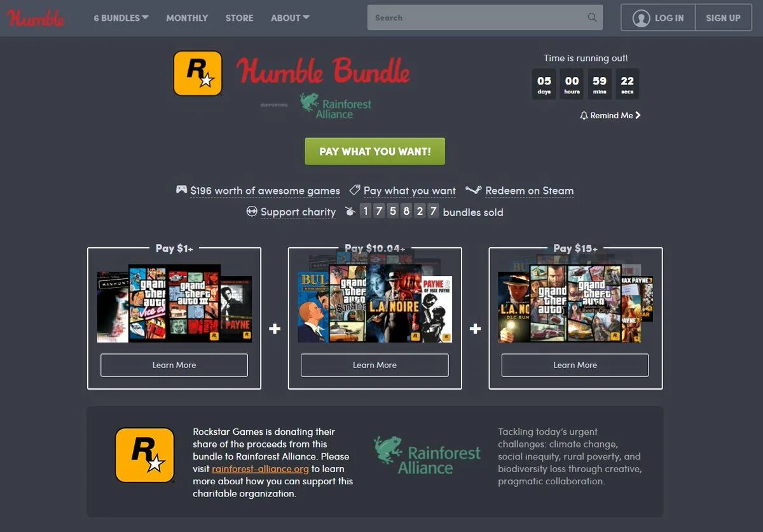
Task: Click the Time is running out! text
Action: coord(586,58)
